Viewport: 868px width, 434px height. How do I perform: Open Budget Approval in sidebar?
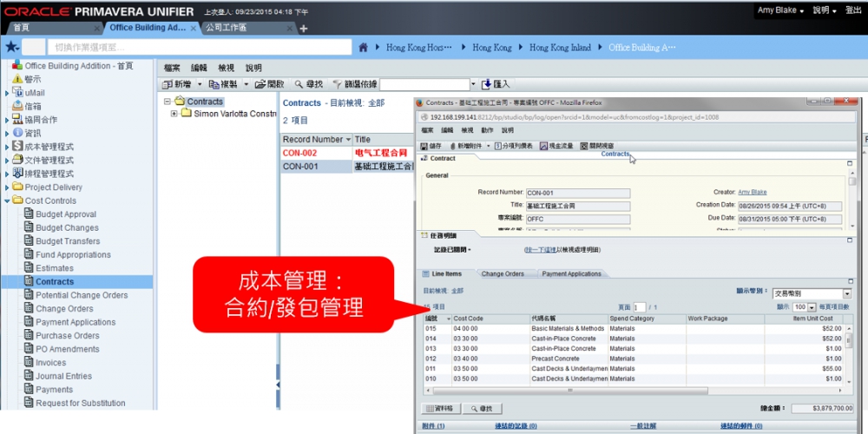(x=66, y=214)
